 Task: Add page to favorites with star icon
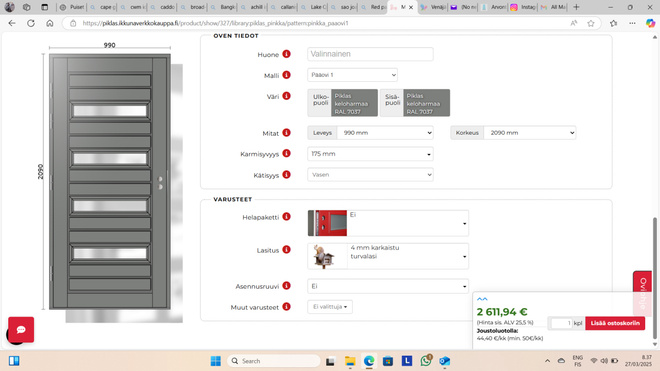[591, 23]
